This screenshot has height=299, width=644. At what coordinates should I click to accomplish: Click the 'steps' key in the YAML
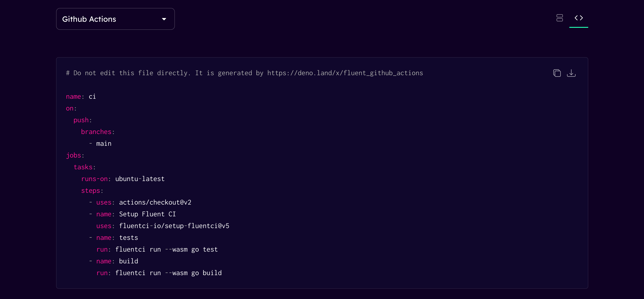pos(91,191)
